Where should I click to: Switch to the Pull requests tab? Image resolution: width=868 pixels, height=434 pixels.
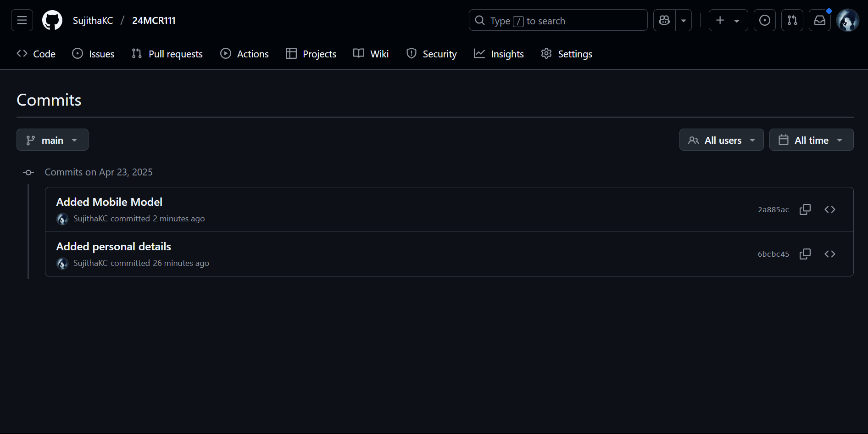(x=167, y=54)
